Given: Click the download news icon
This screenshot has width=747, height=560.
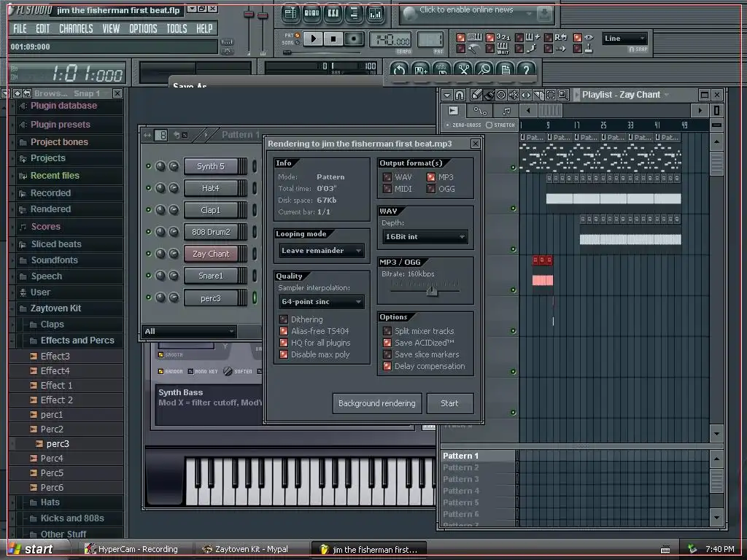Looking at the screenshot, I should (544, 15).
